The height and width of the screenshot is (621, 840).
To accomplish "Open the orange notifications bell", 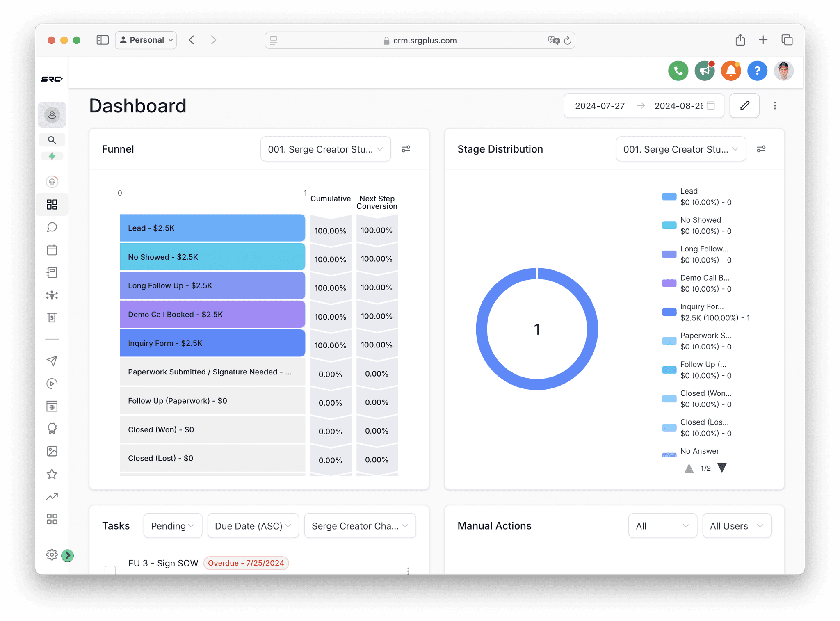I will [730, 71].
